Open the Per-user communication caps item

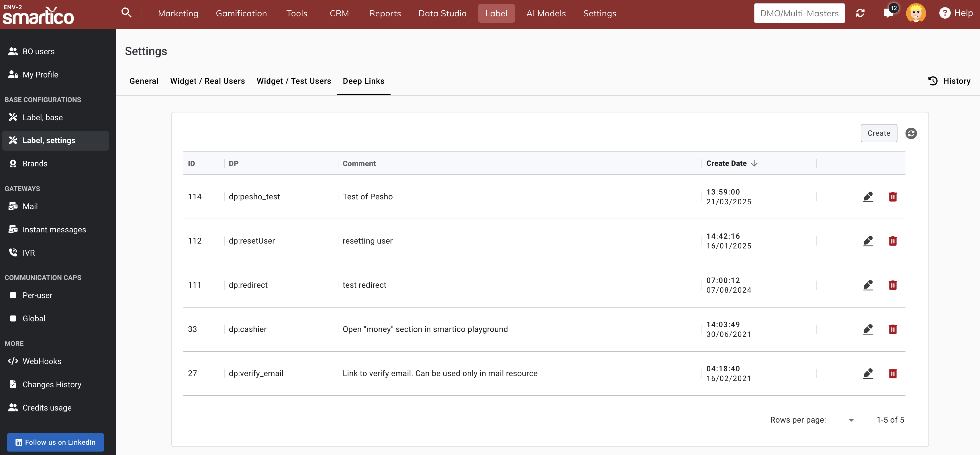(37, 295)
